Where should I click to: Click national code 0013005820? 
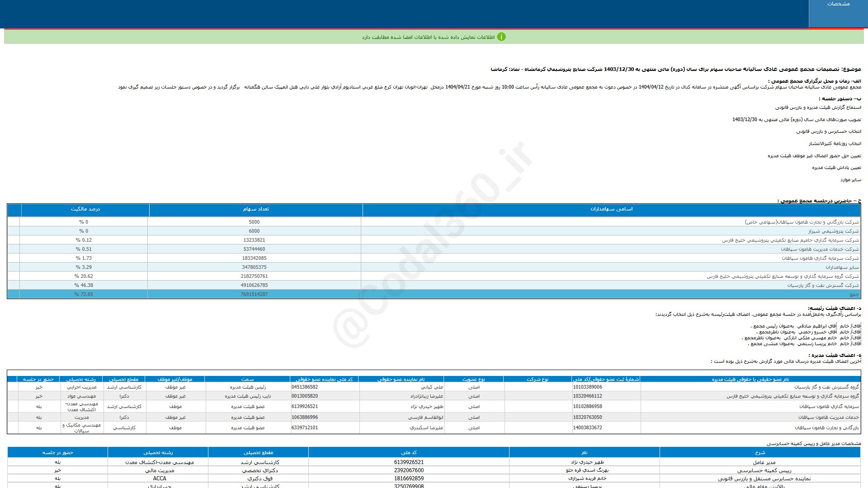305,396
